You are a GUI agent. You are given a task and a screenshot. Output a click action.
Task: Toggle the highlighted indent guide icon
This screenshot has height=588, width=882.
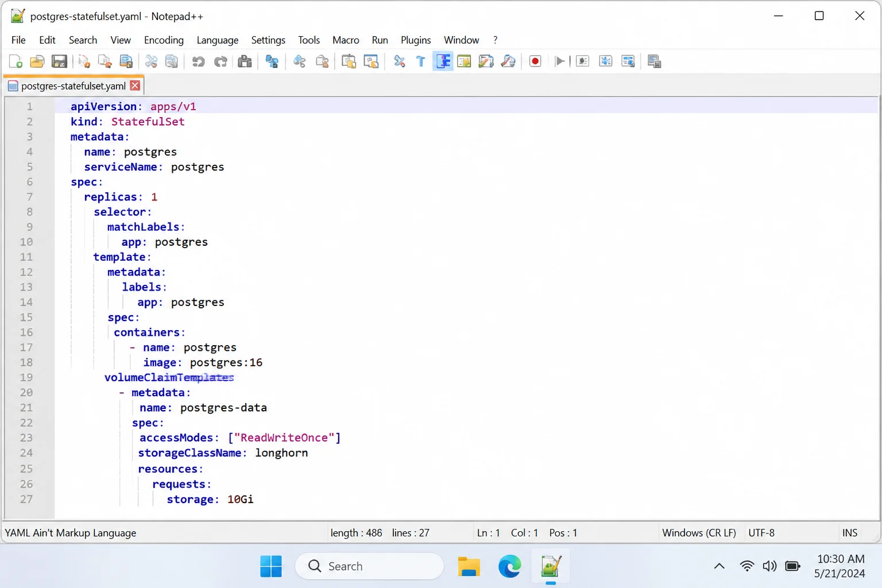tap(443, 61)
